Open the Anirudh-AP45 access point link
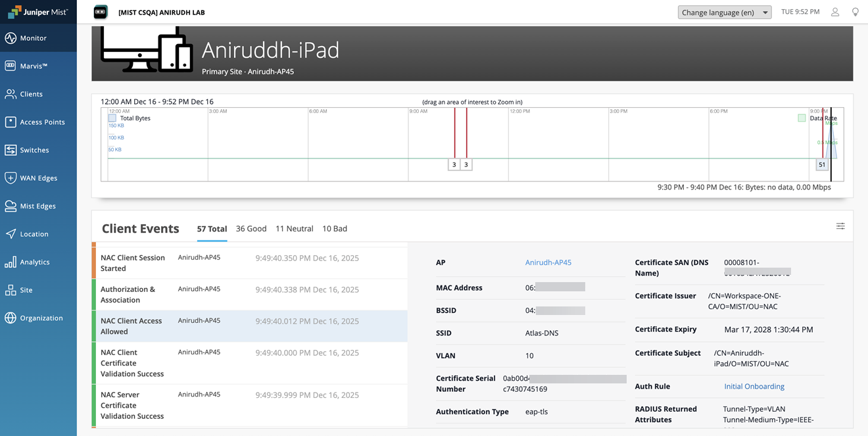Image resolution: width=868 pixels, height=436 pixels. coord(548,262)
